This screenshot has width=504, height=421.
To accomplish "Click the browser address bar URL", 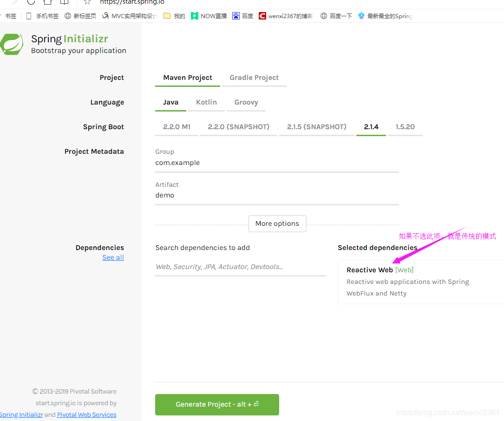I will tap(132, 2).
